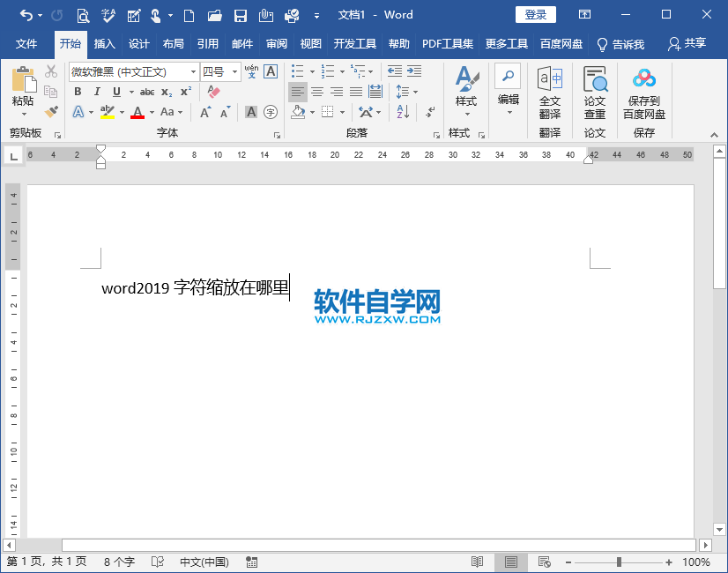
Task: Open the font name dropdown
Action: (193, 71)
